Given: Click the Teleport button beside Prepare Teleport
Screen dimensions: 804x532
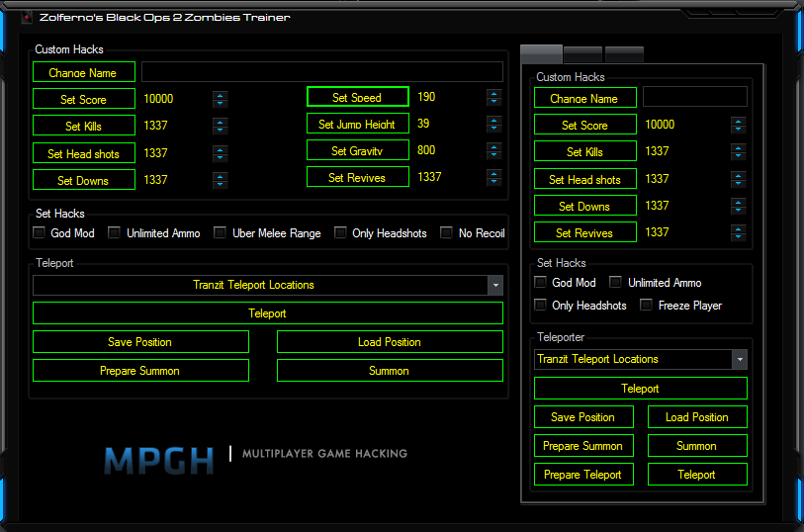Looking at the screenshot, I should coord(696,475).
